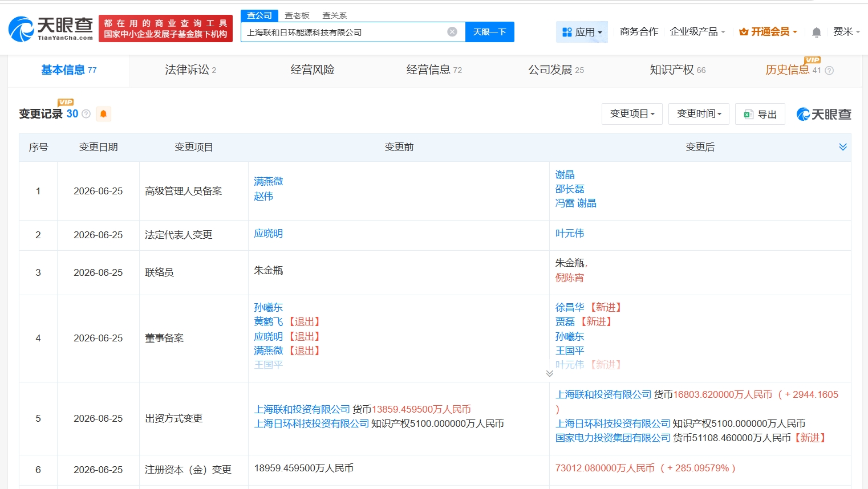Click the help icon beside 变更记录 30
The image size is (868, 489).
point(86,114)
